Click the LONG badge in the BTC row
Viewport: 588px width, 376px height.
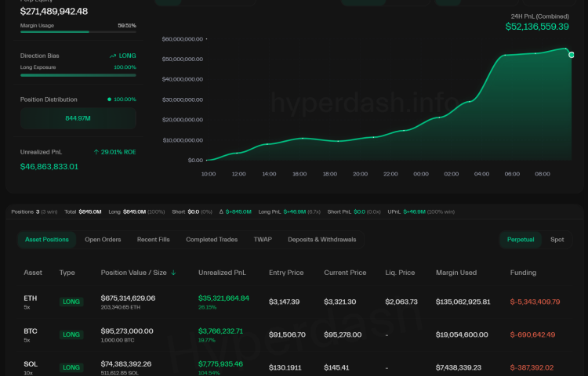71,334
